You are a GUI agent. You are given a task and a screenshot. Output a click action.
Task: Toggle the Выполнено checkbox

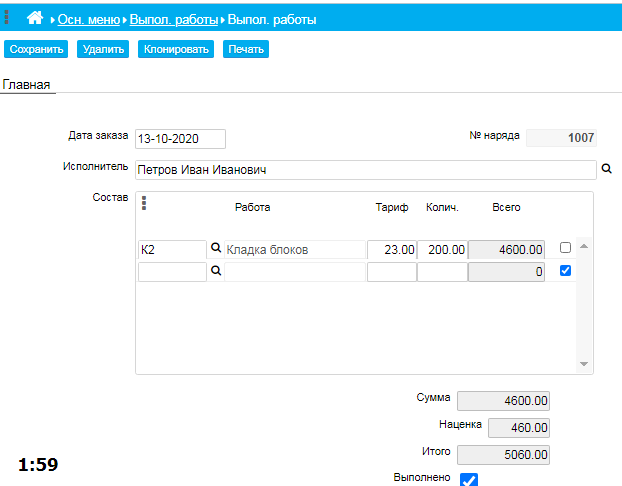click(x=468, y=480)
